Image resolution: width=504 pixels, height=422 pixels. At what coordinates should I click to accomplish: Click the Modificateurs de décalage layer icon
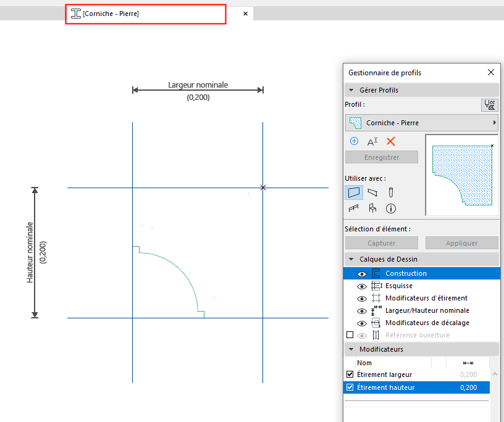coord(376,323)
